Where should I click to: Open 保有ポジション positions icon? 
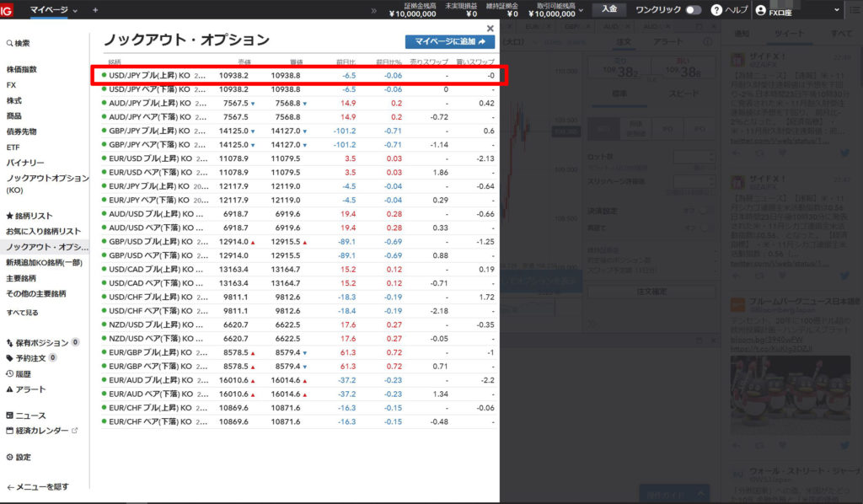(x=9, y=343)
